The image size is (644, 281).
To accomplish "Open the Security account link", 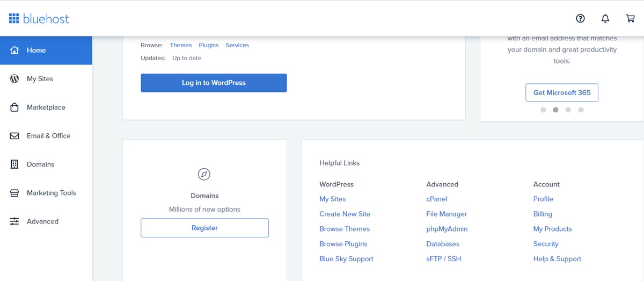I will click(546, 244).
